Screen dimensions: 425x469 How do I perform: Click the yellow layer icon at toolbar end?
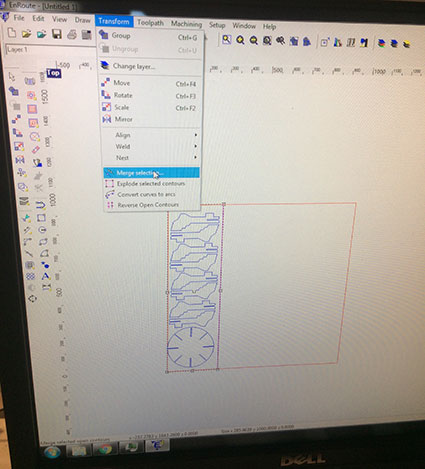(406, 44)
